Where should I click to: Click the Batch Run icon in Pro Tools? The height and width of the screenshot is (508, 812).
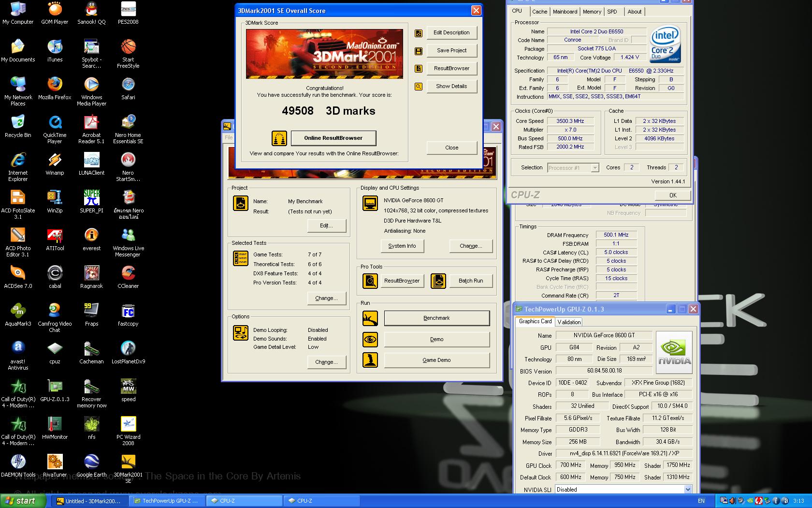point(438,281)
